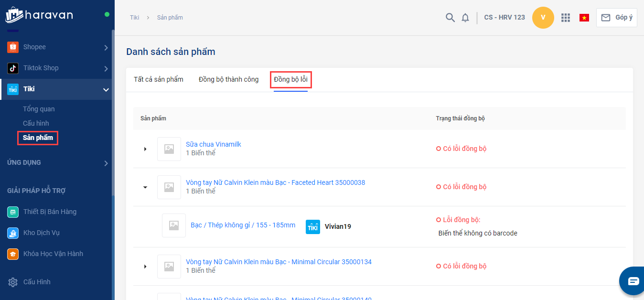This screenshot has width=644, height=300.
Task: Open the search magnifier icon
Action: pos(450,18)
